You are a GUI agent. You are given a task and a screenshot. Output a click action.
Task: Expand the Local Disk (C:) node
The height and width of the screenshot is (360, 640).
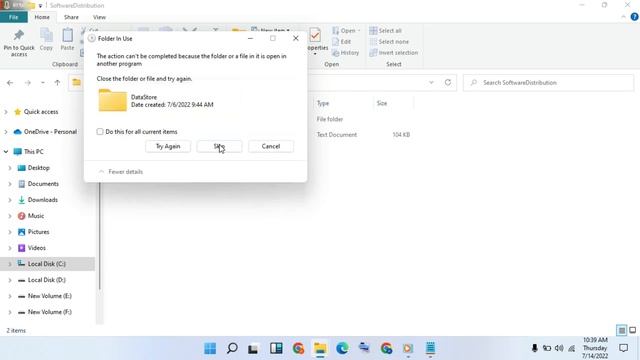tap(10, 264)
